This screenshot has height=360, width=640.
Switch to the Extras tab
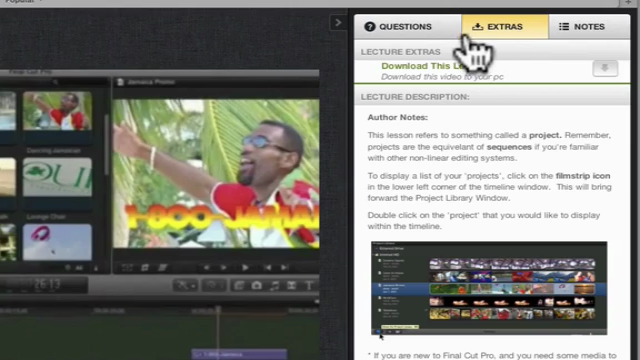click(x=505, y=27)
